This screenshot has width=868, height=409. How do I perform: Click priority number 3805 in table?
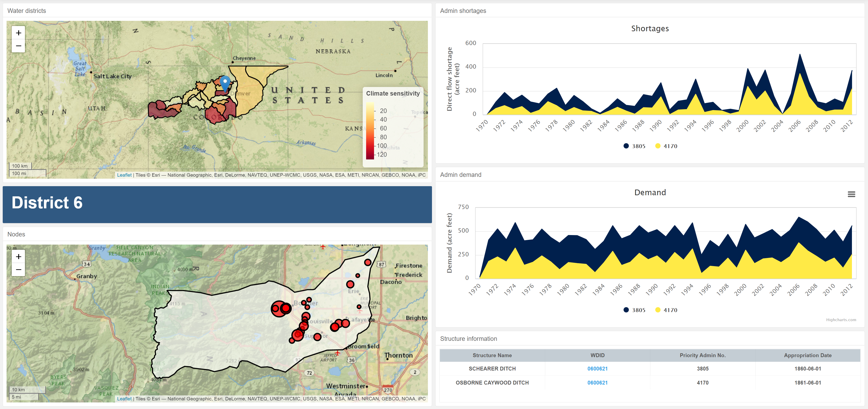pyautogui.click(x=703, y=368)
